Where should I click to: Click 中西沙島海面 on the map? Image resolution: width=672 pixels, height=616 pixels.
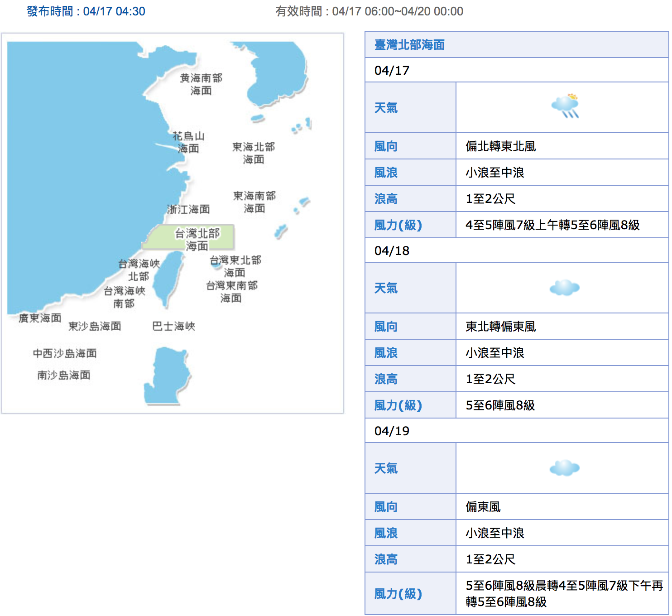pyautogui.click(x=65, y=353)
